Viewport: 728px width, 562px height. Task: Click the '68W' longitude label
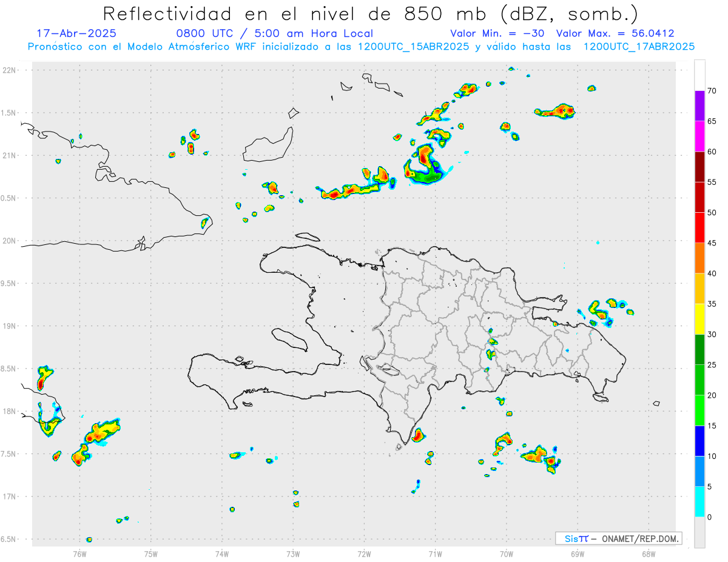click(649, 554)
